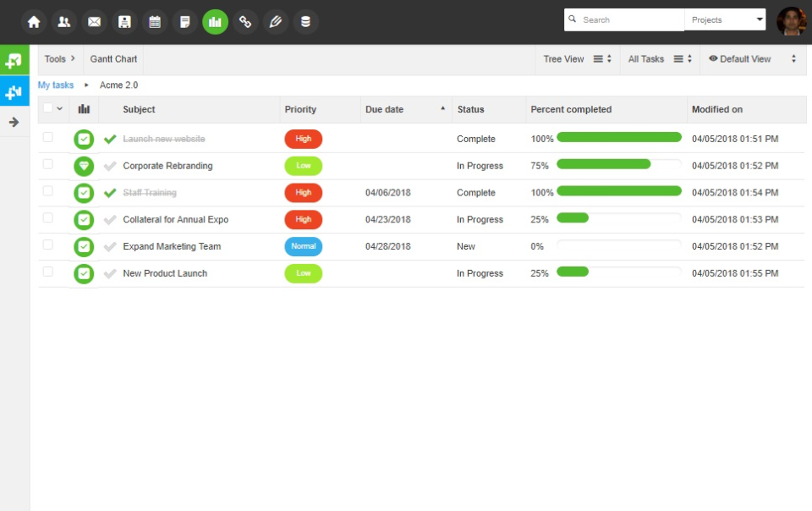Screen dimensions: 812x511
Task: Open the Calendar icon
Action: (155, 21)
